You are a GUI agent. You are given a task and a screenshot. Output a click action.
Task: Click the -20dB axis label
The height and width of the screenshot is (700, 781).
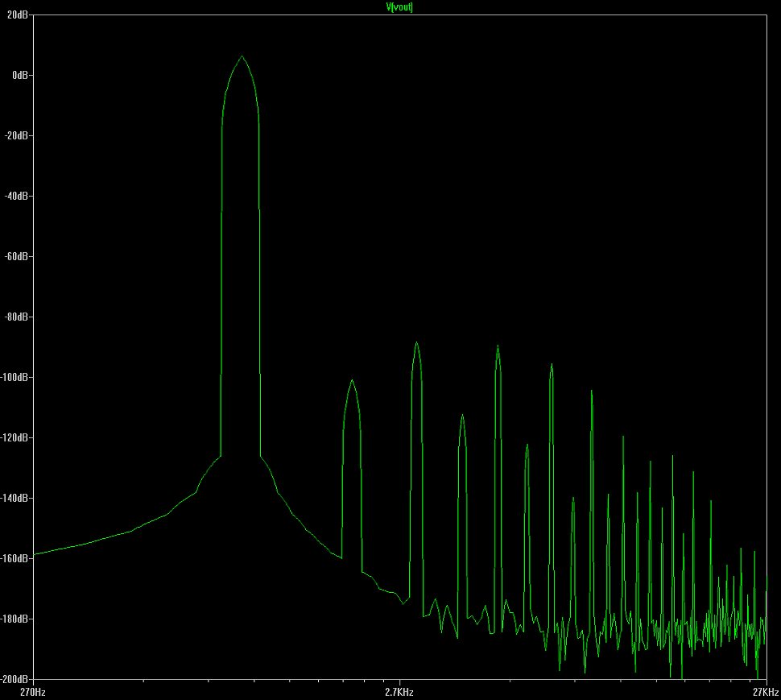coord(16,135)
